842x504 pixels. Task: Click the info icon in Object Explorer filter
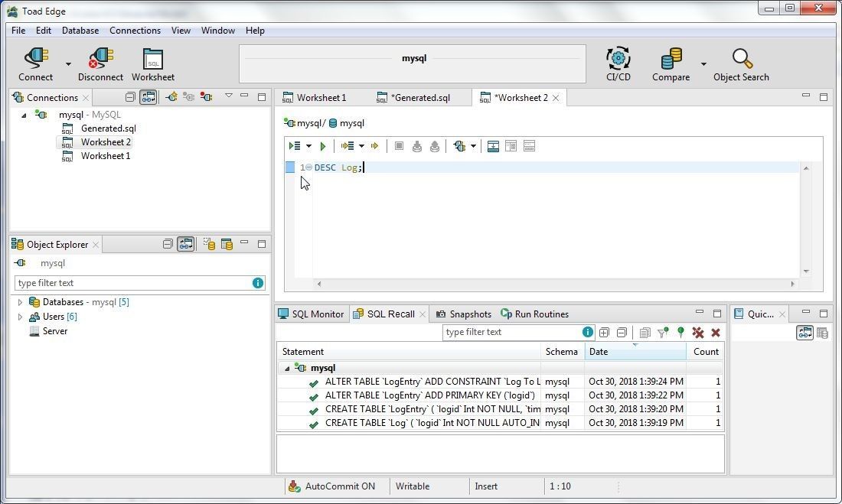(x=258, y=283)
